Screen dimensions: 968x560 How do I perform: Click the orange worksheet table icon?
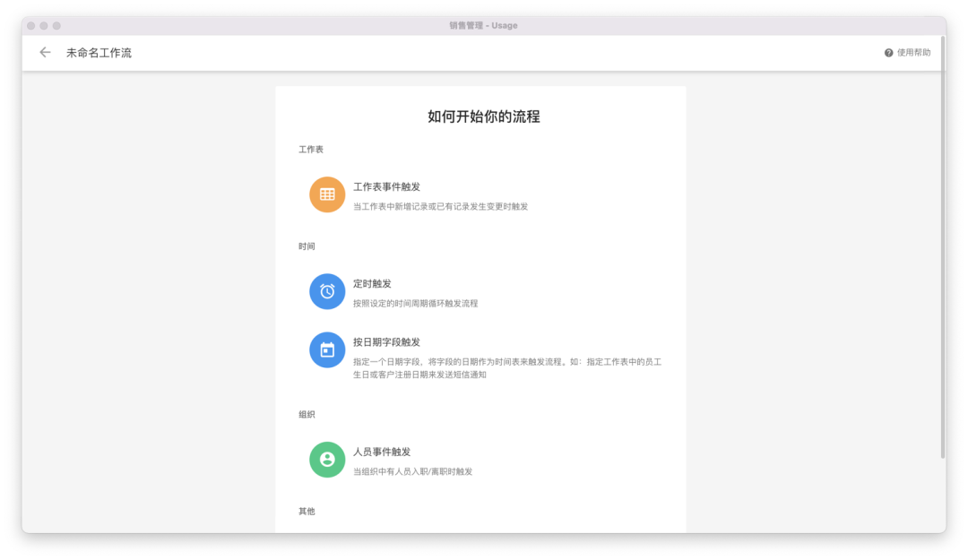[327, 194]
